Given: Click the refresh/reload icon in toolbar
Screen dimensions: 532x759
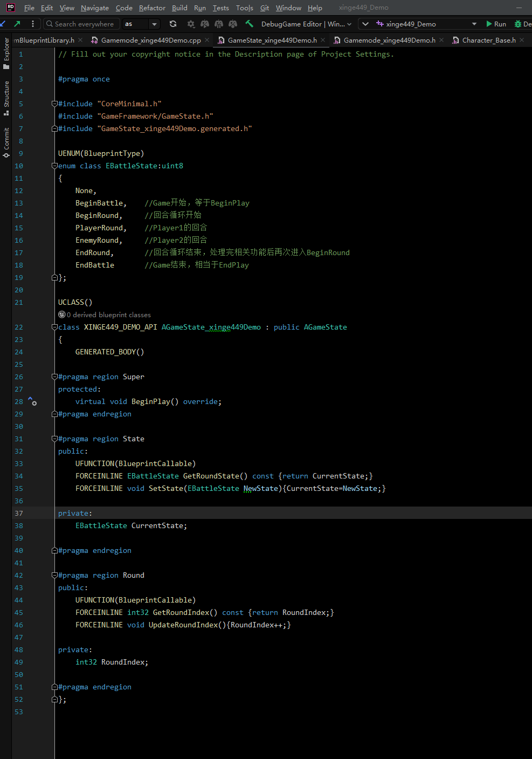Looking at the screenshot, I should [173, 24].
